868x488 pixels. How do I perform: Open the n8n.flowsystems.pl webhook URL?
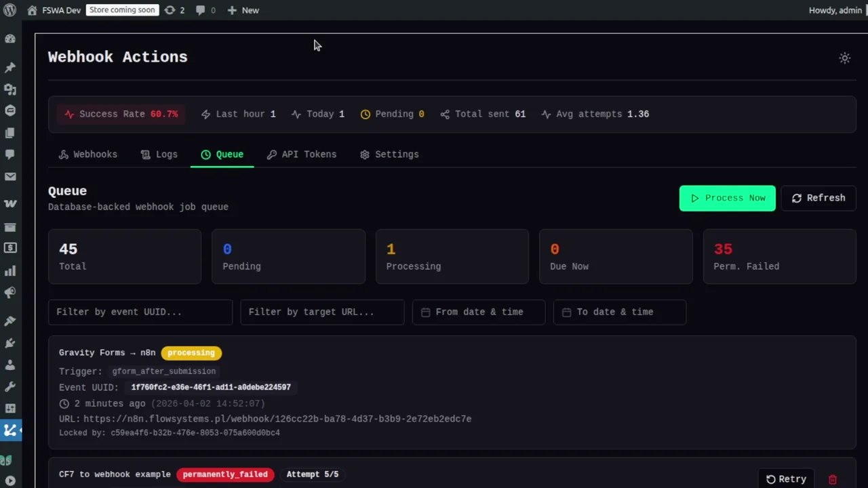(277, 419)
